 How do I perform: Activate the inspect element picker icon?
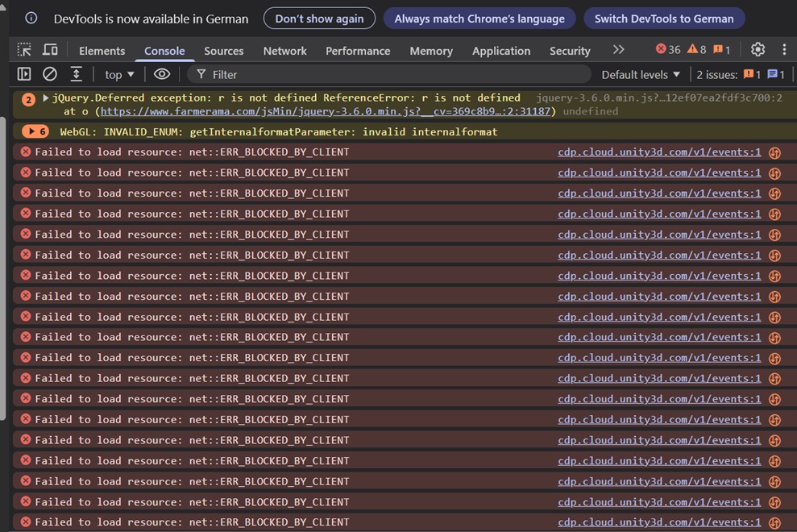tap(24, 50)
